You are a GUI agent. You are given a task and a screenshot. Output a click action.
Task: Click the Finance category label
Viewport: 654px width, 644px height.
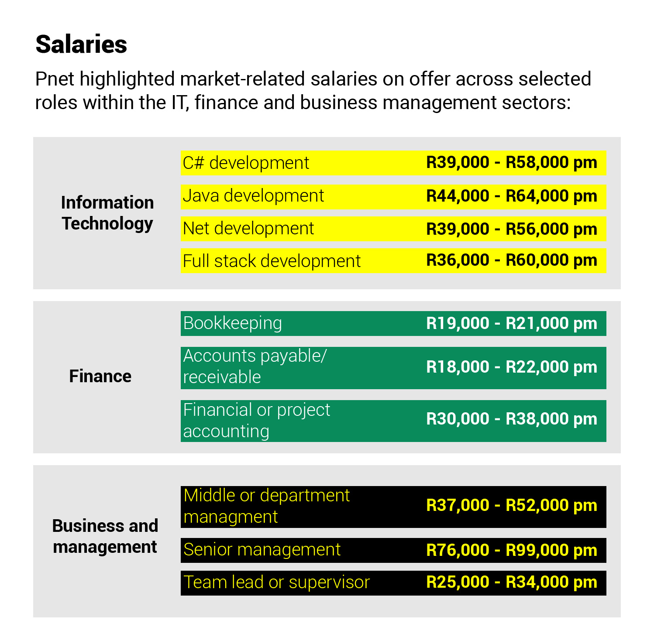100,376
